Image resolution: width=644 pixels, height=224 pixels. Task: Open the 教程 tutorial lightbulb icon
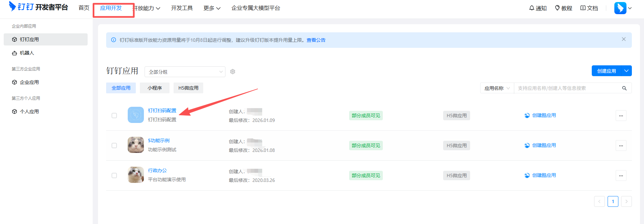pos(563,8)
